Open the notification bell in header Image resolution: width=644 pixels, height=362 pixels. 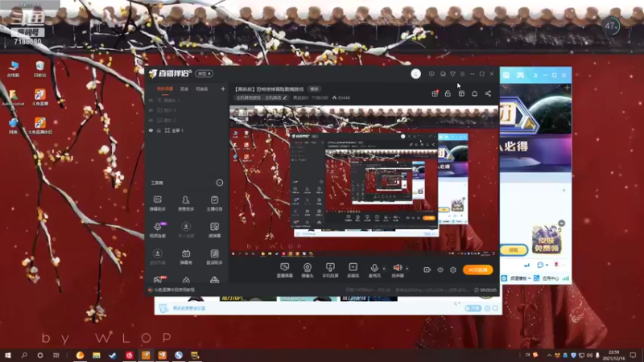[474, 93]
